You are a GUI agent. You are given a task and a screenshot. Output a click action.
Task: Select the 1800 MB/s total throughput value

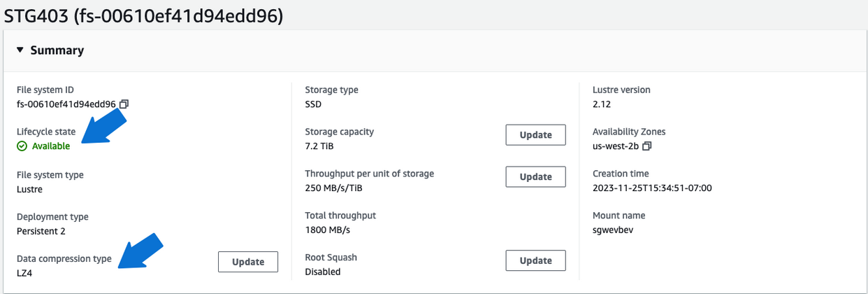point(327,230)
